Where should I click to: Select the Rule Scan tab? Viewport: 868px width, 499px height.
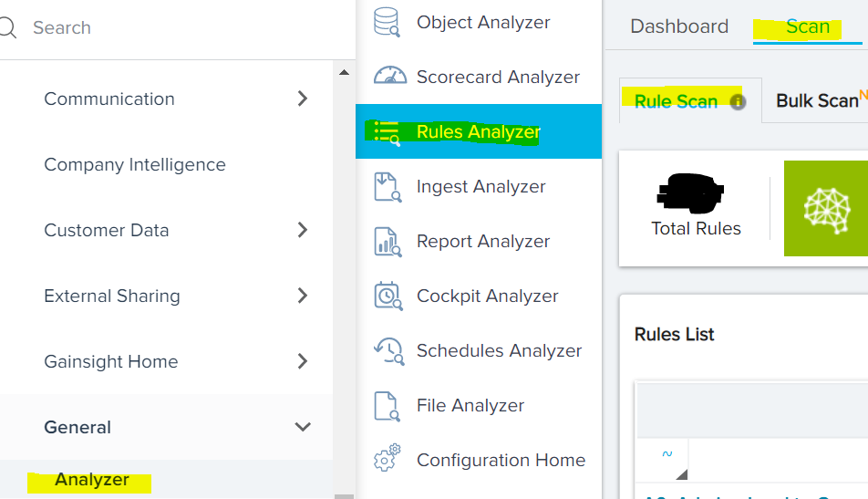pos(676,101)
